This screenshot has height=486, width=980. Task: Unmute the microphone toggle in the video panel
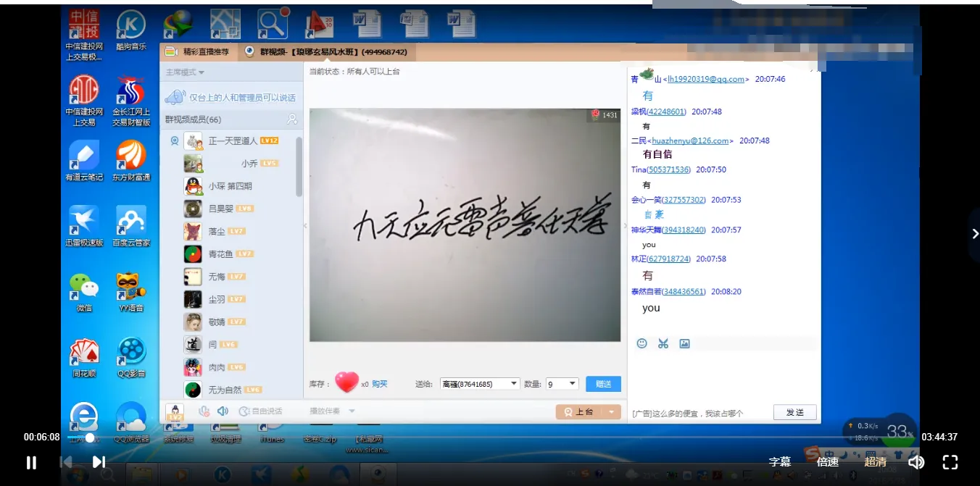[x=204, y=411]
